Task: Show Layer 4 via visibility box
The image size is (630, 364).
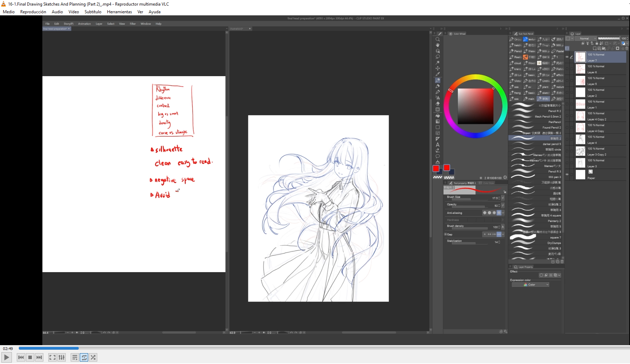Action: [x=567, y=140]
